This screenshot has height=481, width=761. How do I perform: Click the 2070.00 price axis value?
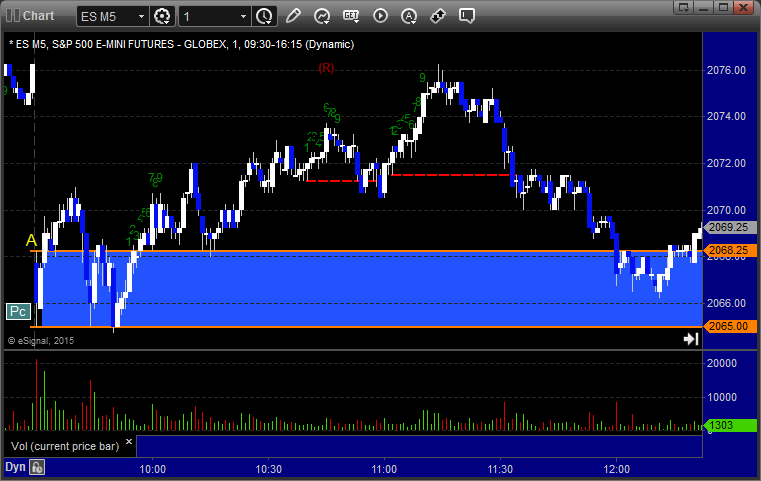tap(726, 210)
